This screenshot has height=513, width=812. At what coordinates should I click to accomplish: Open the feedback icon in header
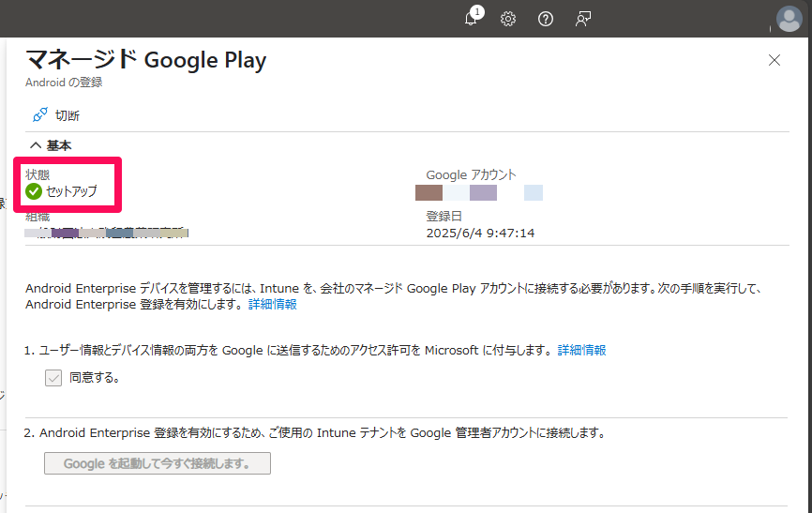tap(583, 19)
